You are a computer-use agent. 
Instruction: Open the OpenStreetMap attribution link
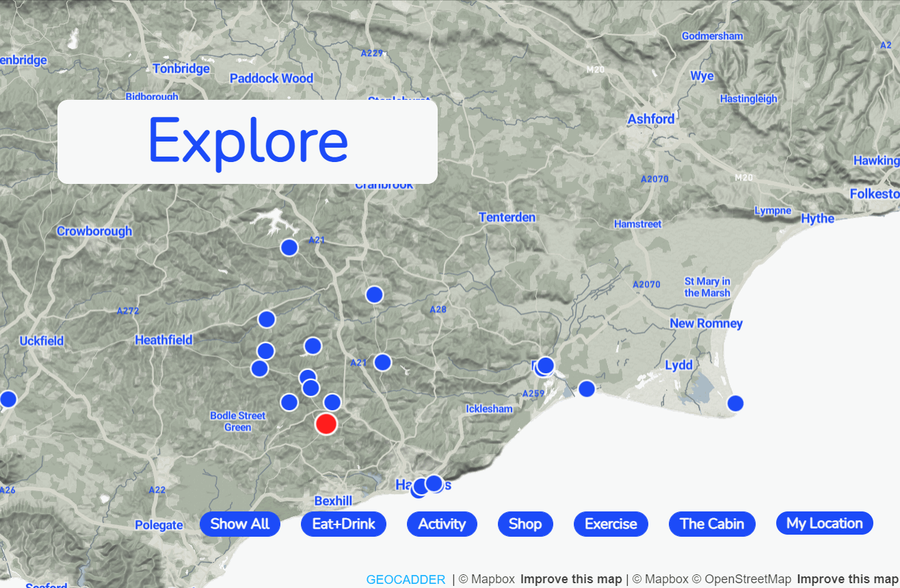point(747,580)
